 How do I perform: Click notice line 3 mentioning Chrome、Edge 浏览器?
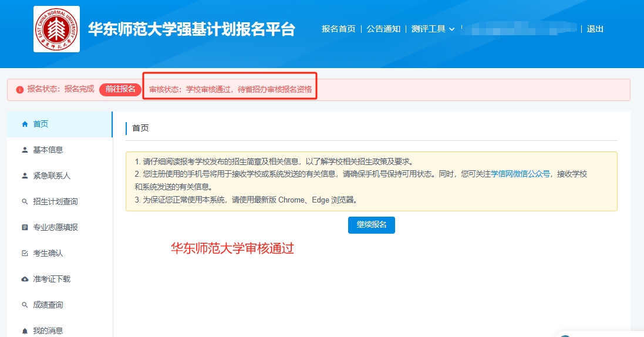pos(247,200)
